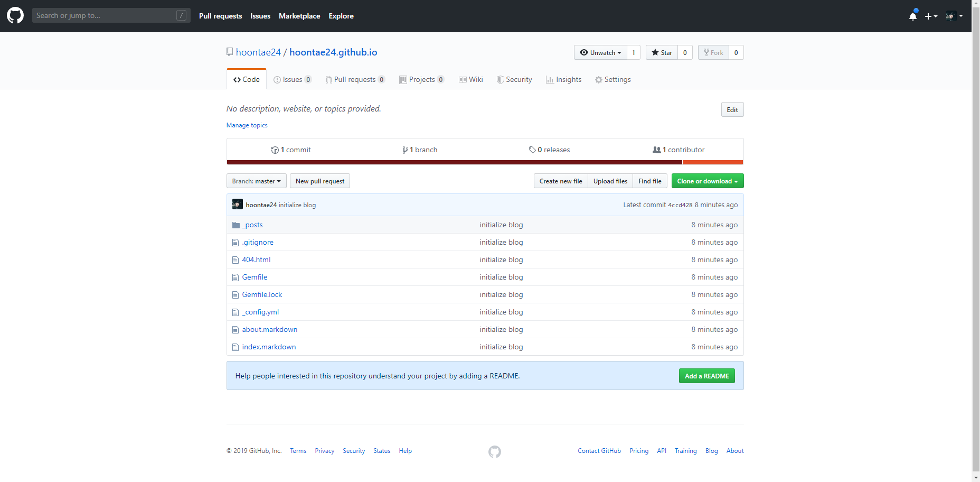Click the Fork button
Viewport: 980px width, 482px height.
(x=713, y=52)
